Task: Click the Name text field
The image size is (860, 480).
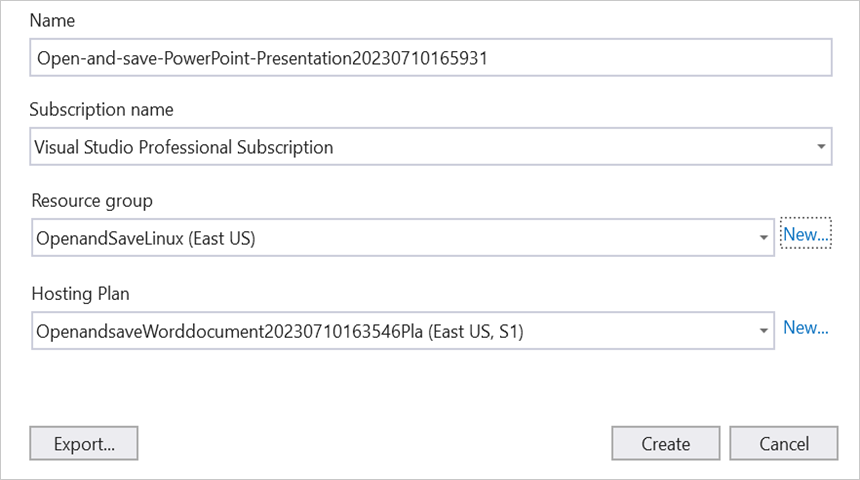Action: [430, 58]
